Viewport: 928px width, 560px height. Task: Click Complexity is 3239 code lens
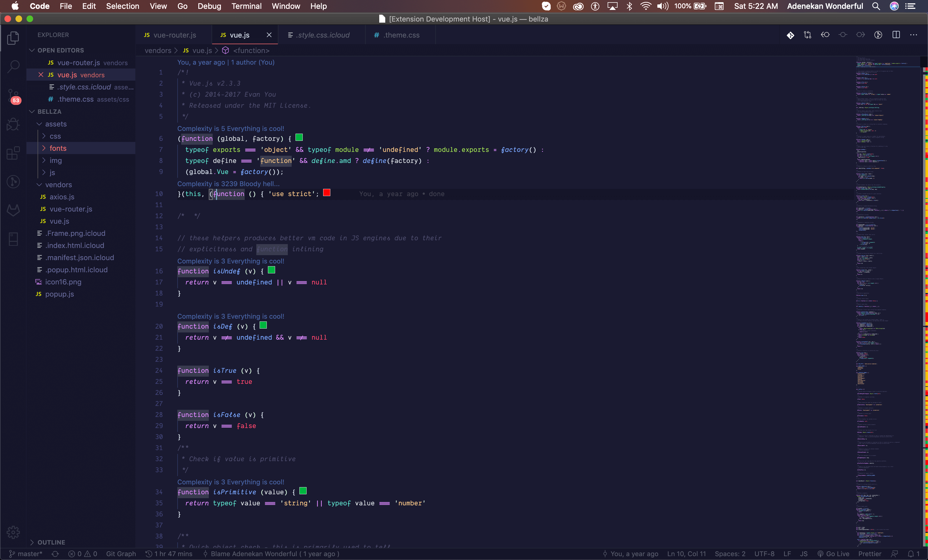(228, 184)
